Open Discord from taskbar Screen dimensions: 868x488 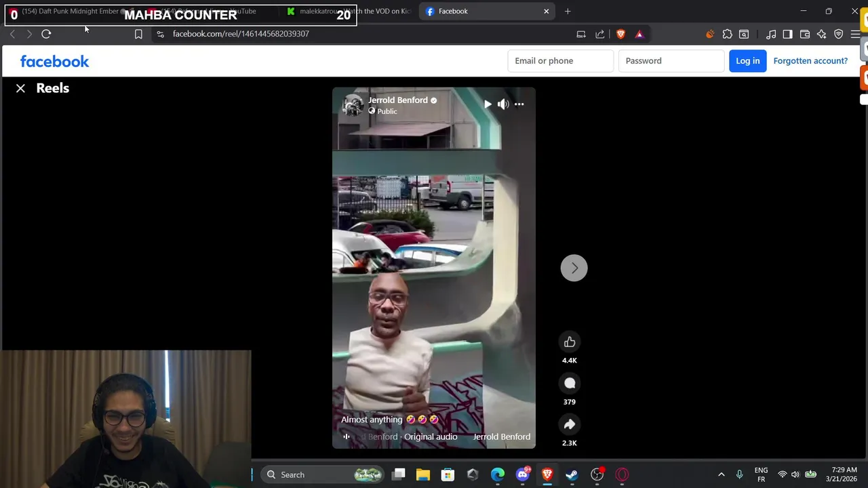[x=522, y=475]
